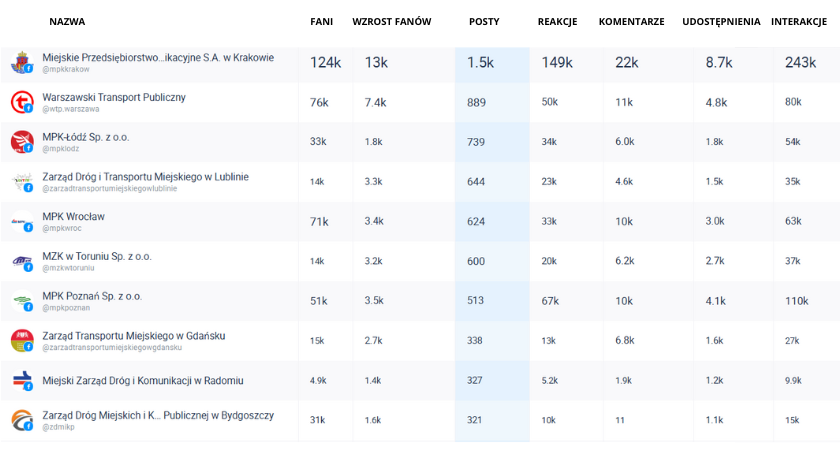The width and height of the screenshot is (840, 472).
Task: Click the MPK Poznań profile logo
Action: pos(21,301)
